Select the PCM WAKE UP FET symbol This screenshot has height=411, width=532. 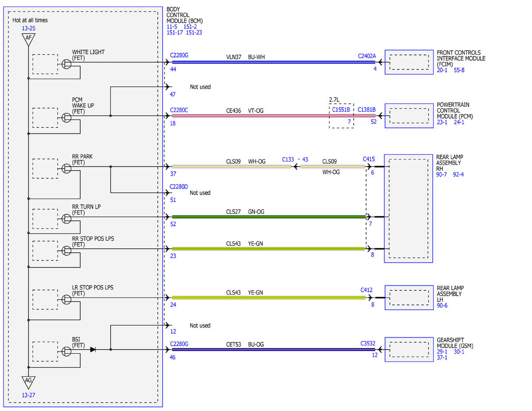point(66,118)
